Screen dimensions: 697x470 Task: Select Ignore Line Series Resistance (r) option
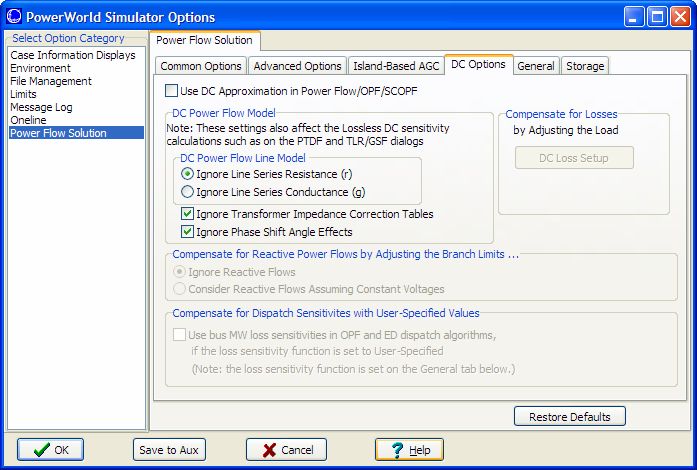[x=188, y=174]
